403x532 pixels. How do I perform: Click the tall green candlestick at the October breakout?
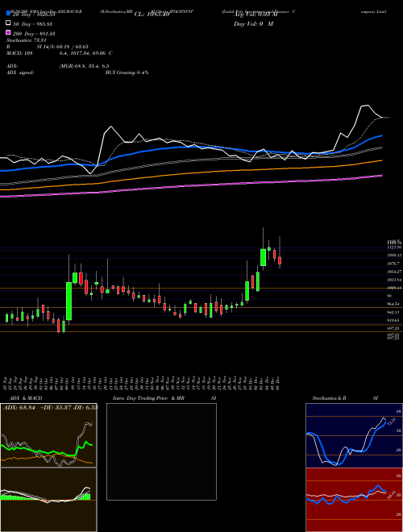coord(69,301)
